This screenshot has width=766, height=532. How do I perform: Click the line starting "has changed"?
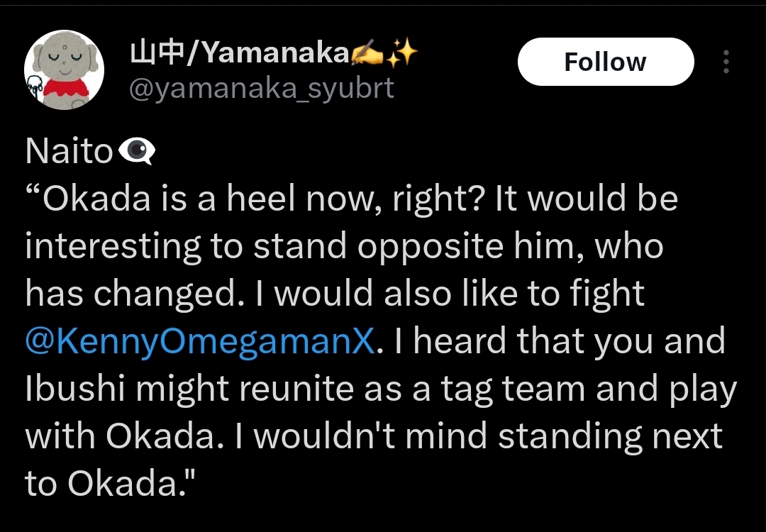coord(335,294)
